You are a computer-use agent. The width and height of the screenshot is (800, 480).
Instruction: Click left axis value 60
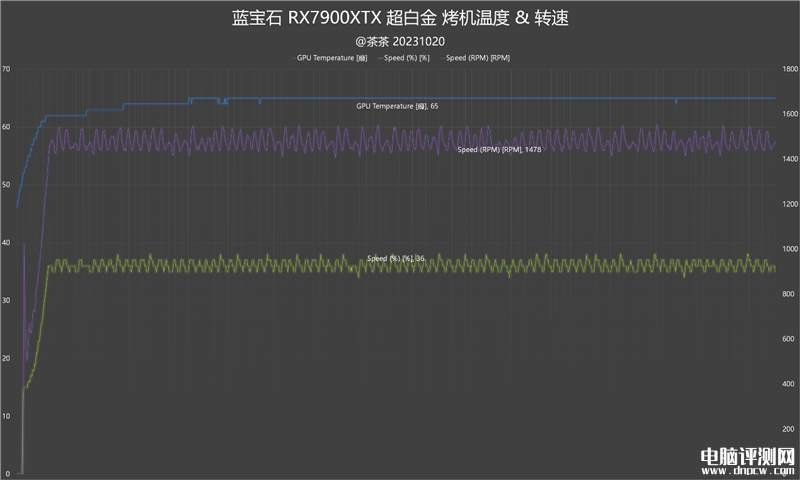(6, 127)
